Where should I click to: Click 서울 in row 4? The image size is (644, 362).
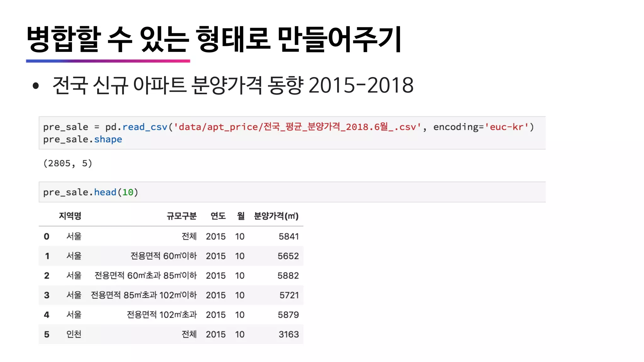point(74,314)
